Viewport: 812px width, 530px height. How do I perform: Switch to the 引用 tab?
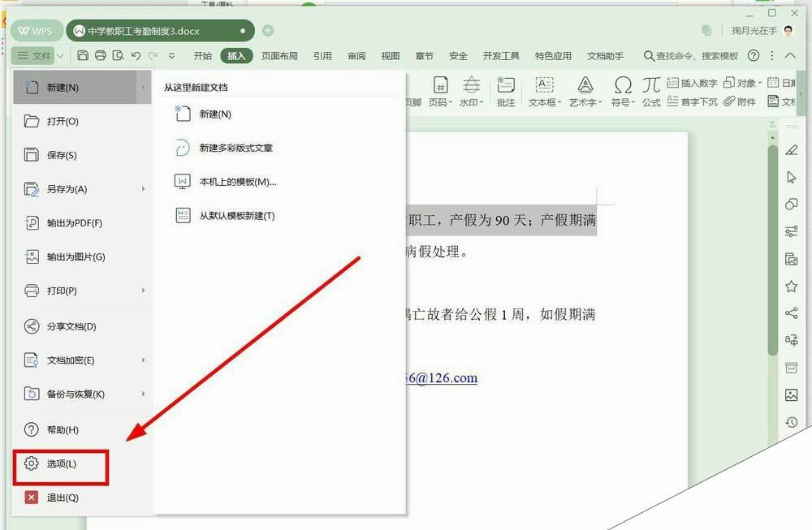pyautogui.click(x=322, y=56)
